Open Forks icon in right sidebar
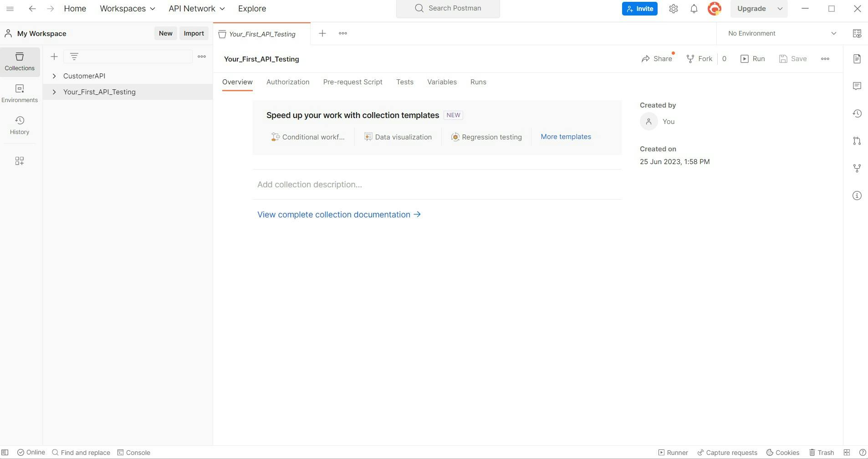Screen dimensions: 868x459 pyautogui.click(x=857, y=168)
